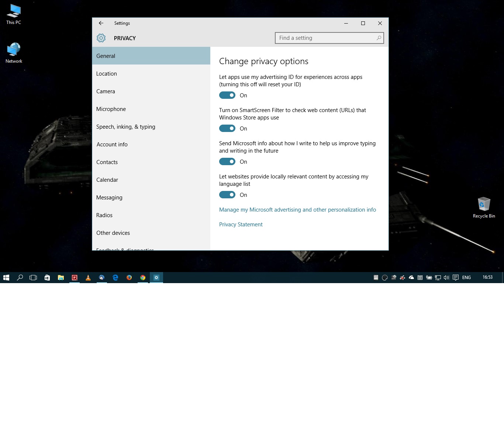Select the This PC desktop icon
The height and width of the screenshot is (435, 504).
14,14
